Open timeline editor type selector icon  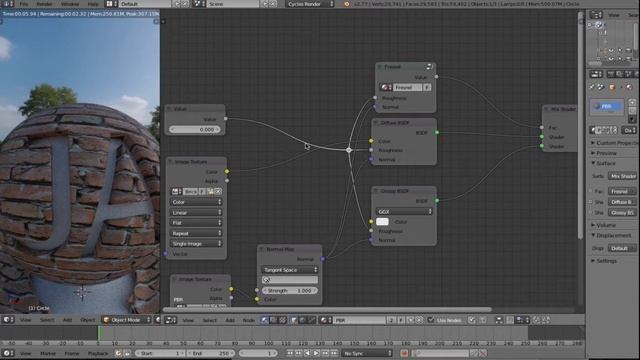(x=8, y=353)
